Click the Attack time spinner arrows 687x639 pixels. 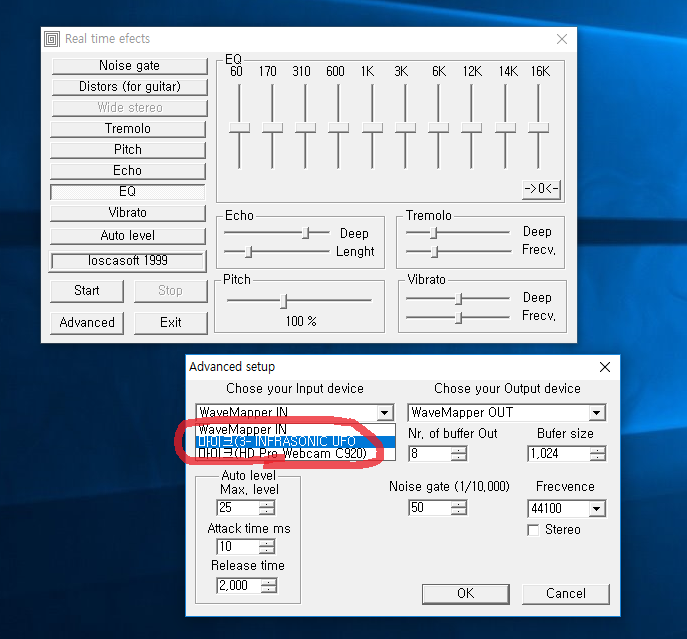pyautogui.click(x=267, y=547)
